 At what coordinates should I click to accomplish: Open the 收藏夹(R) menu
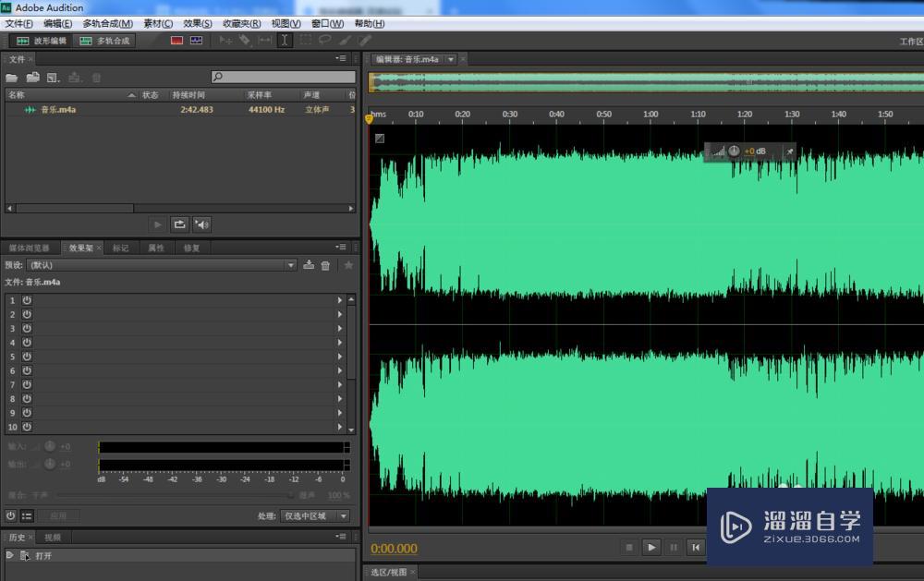coord(241,24)
